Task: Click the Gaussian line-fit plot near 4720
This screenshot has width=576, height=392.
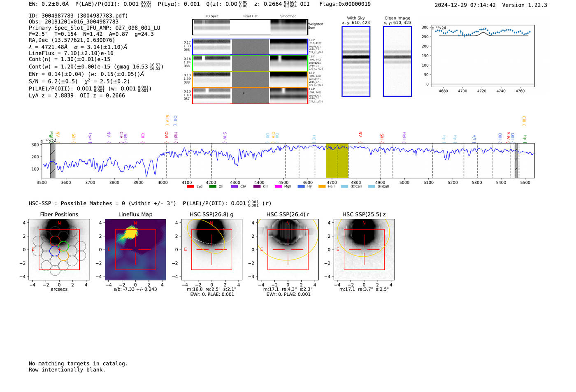Action: (x=482, y=56)
